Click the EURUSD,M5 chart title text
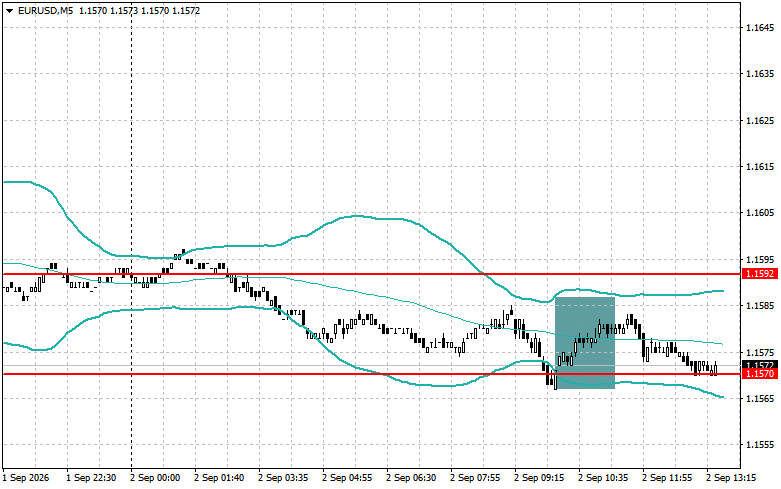 point(45,10)
